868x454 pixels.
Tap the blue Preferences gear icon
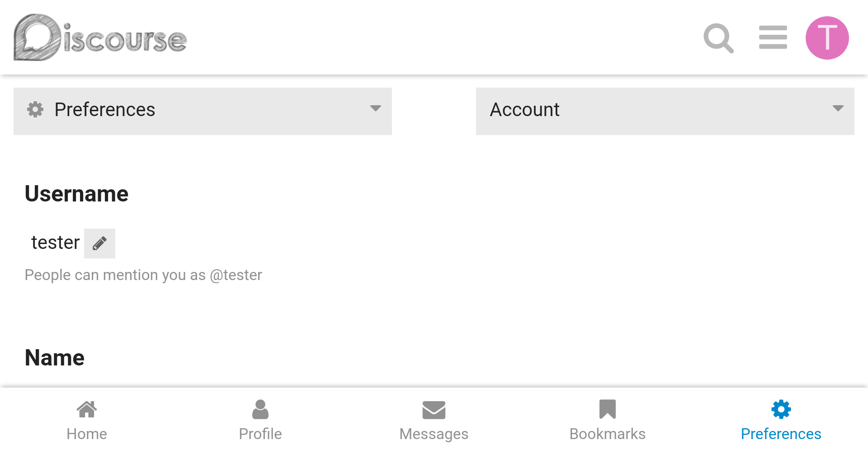781,409
